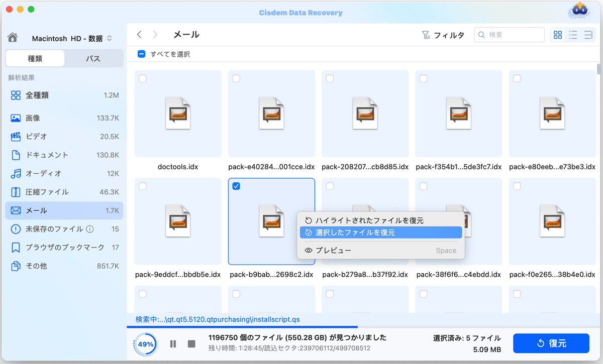Select the pack-f0e265...38b4e0.idx thumbnail
Viewport: 603px width, 364px height.
point(552,221)
